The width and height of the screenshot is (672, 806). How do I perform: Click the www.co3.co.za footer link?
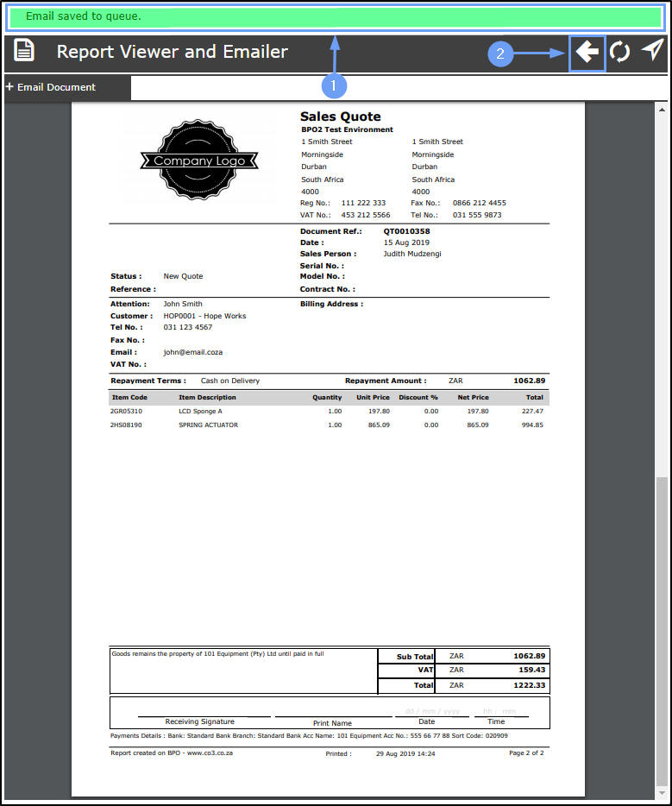(210, 753)
